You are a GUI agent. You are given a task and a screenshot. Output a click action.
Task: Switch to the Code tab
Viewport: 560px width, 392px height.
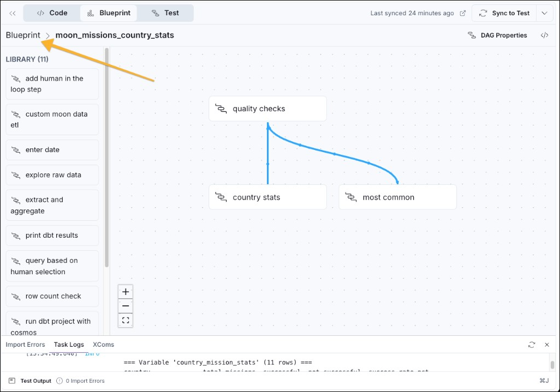click(51, 13)
